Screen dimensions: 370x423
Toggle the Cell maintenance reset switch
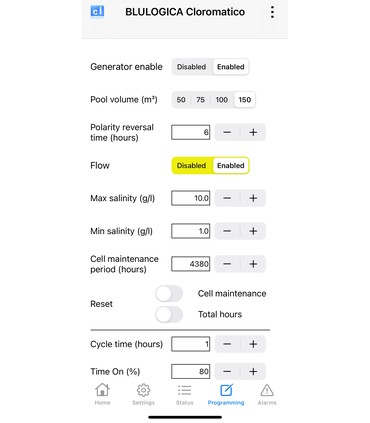(169, 294)
